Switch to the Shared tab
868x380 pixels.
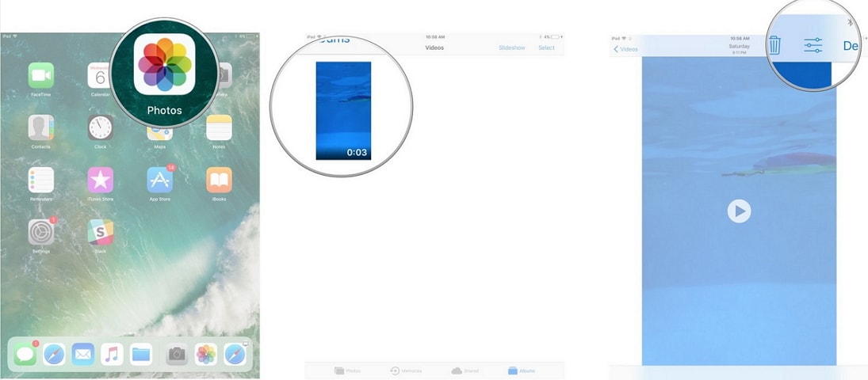coord(465,370)
